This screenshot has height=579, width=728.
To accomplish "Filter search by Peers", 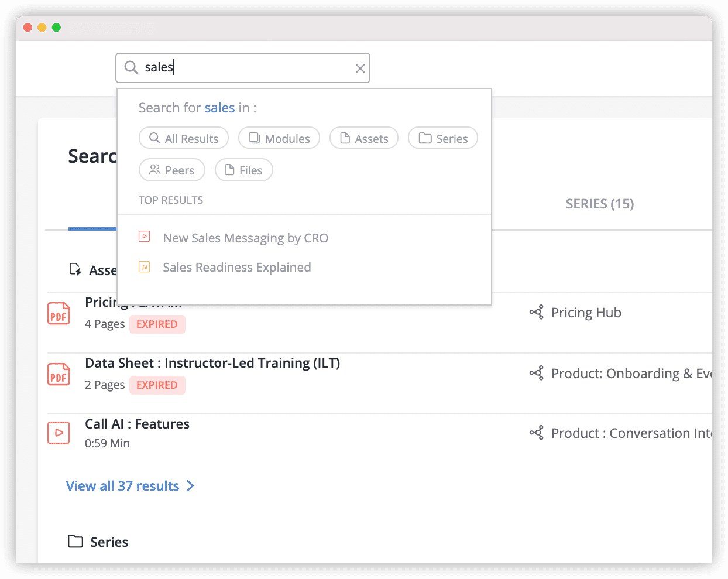I will [172, 170].
